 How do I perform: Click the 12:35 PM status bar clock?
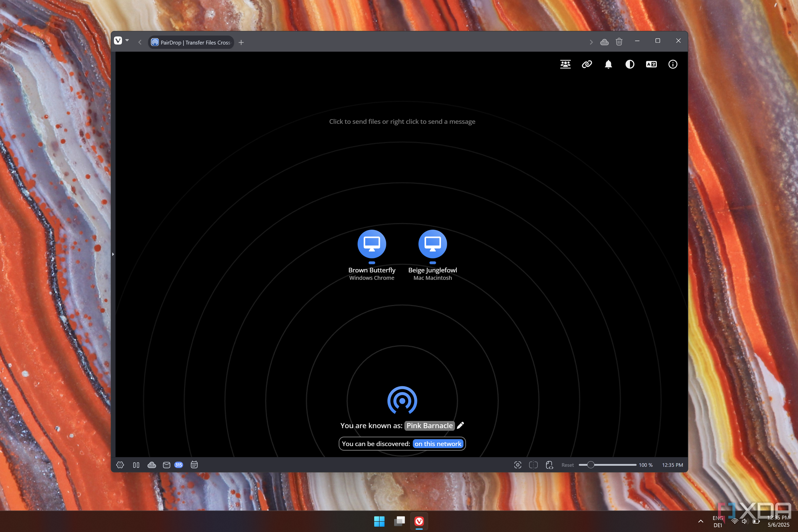(672, 465)
